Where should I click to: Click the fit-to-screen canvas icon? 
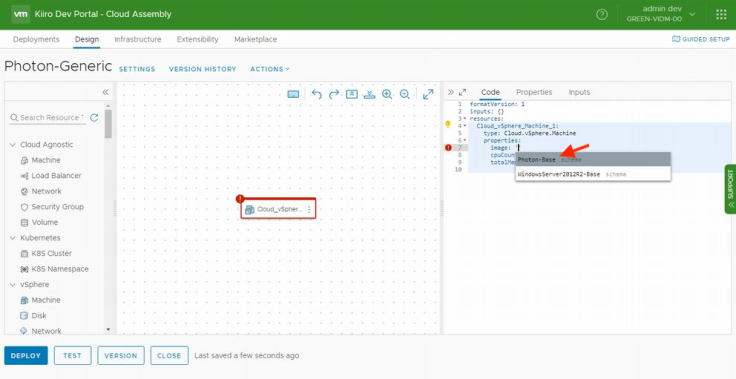[x=352, y=94]
